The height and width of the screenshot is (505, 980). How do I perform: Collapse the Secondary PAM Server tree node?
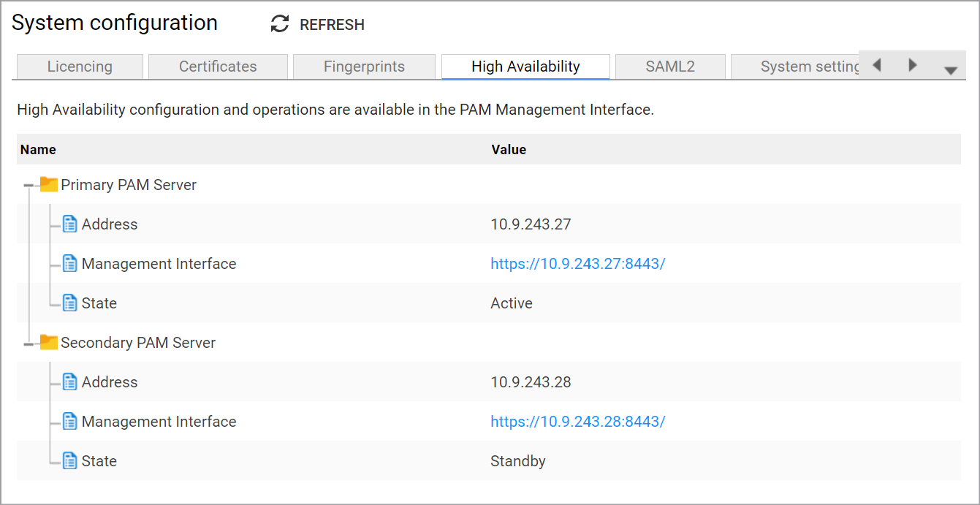(27, 342)
